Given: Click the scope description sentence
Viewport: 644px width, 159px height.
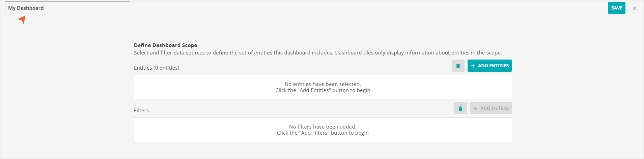Looking at the screenshot, I should point(317,53).
